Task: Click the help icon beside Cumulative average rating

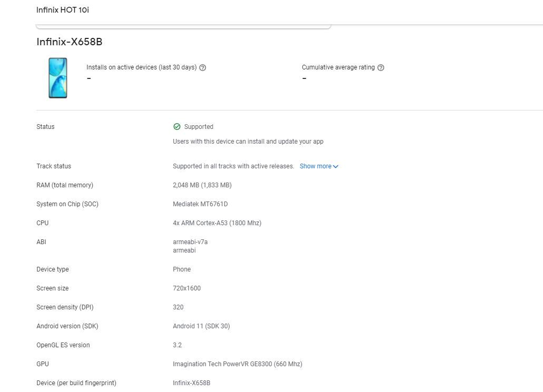Action: pyautogui.click(x=381, y=67)
